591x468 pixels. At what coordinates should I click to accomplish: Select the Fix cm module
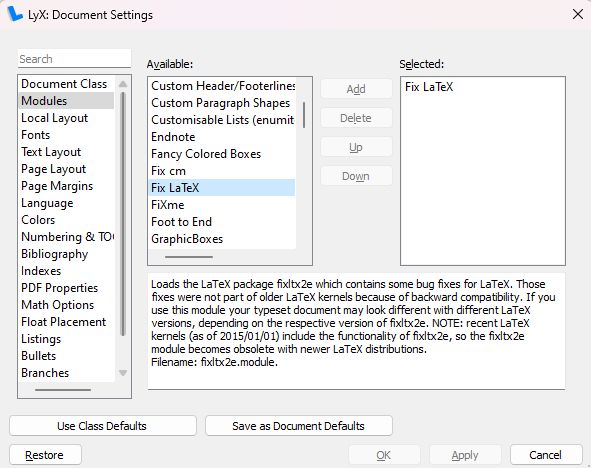tap(222, 171)
